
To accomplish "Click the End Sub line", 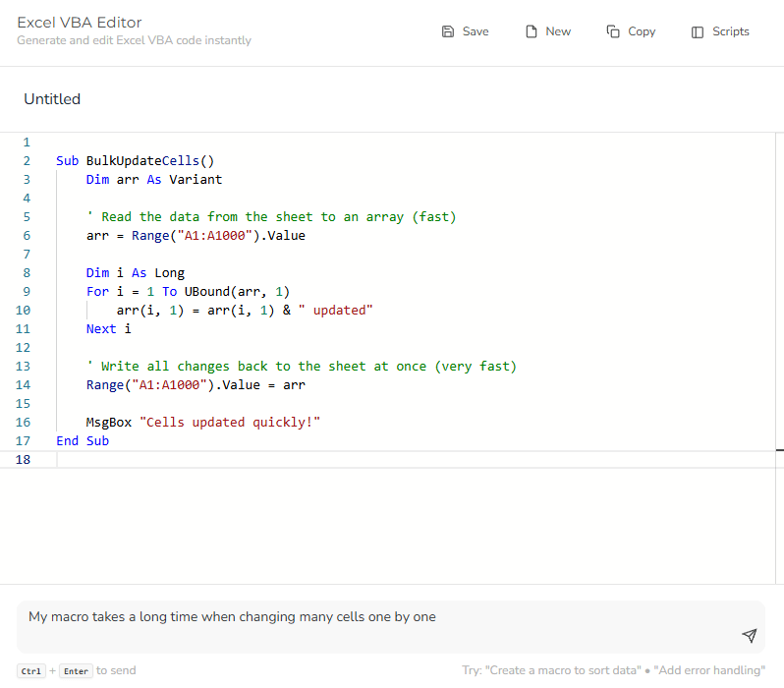I will tap(83, 441).
